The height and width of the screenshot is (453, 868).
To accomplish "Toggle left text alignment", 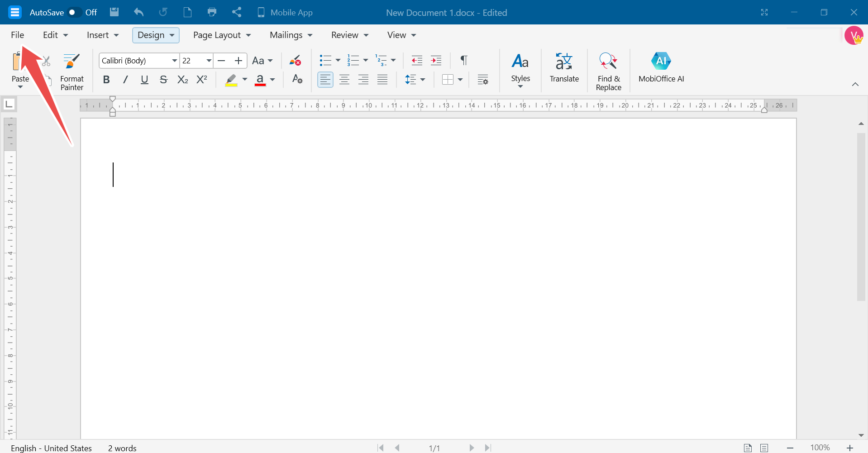I will tap(325, 80).
